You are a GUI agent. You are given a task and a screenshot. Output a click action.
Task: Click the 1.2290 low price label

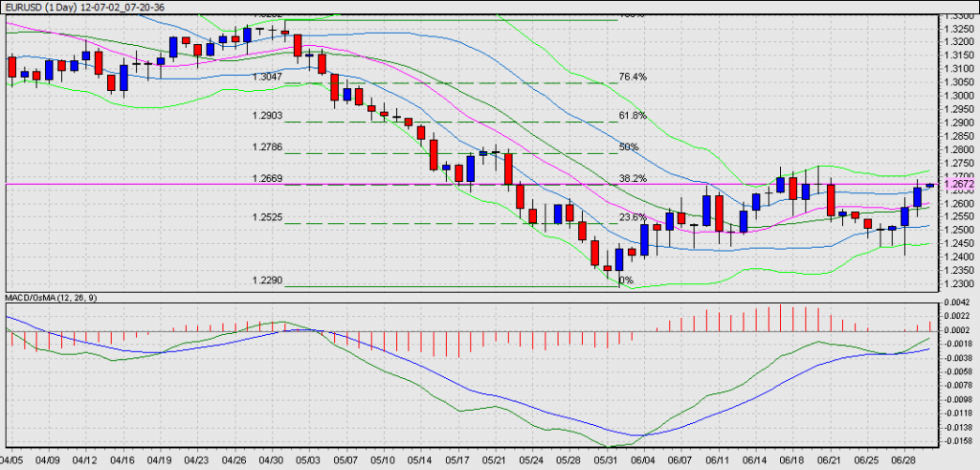[268, 280]
